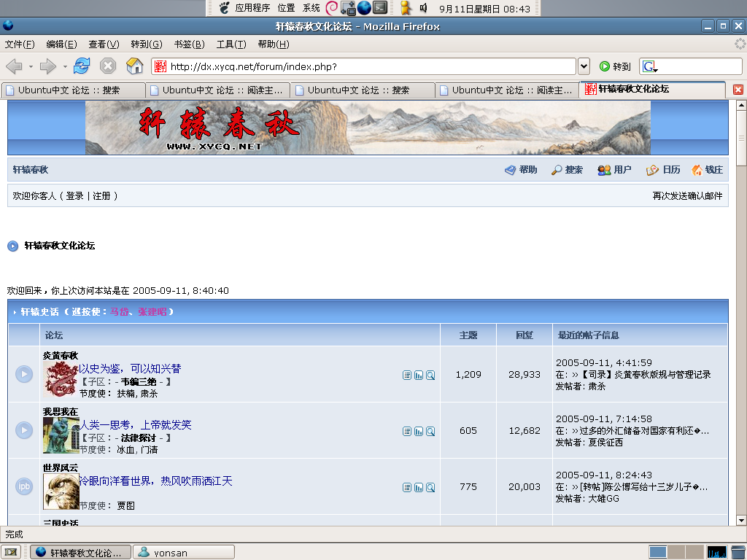Viewport: 747px width, 560px height.
Task: Click the magnifier icon in 世界风云 row
Action: click(430, 488)
